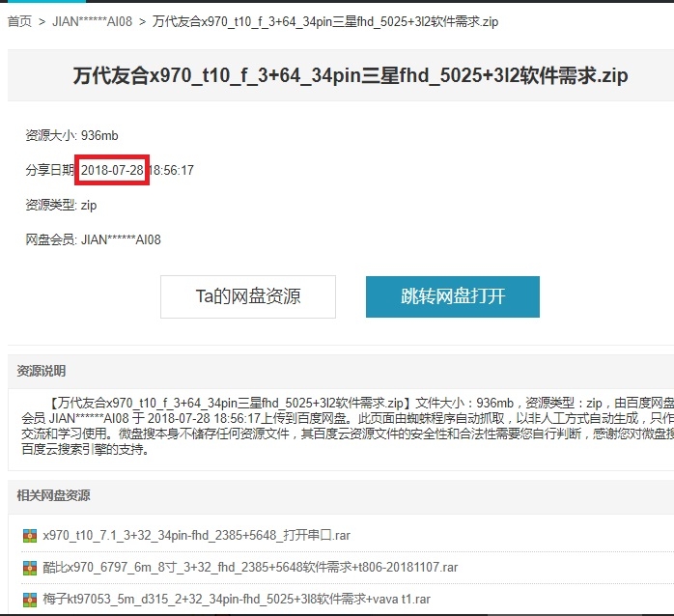Click rar icon beside 梅子kt97053 file
674x616 pixels.
30,600
